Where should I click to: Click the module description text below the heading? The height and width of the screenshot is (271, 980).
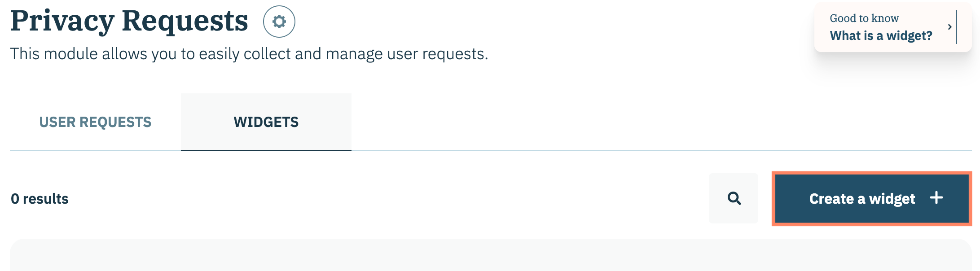(x=249, y=54)
